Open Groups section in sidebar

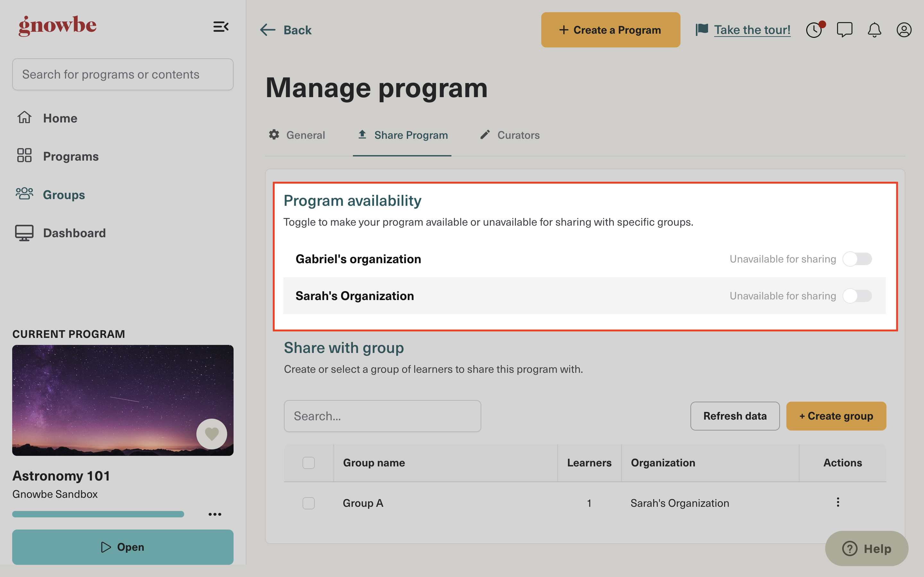coord(64,195)
